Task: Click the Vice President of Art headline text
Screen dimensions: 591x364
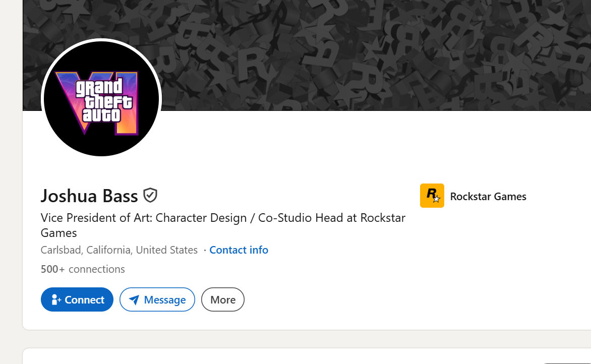Action: pos(223,225)
